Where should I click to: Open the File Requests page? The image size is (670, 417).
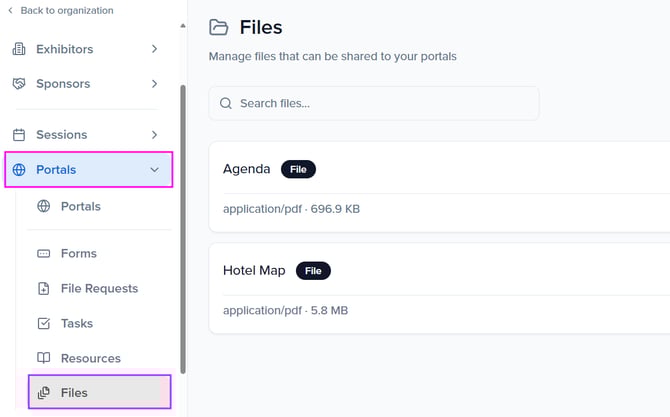pyautogui.click(x=99, y=289)
